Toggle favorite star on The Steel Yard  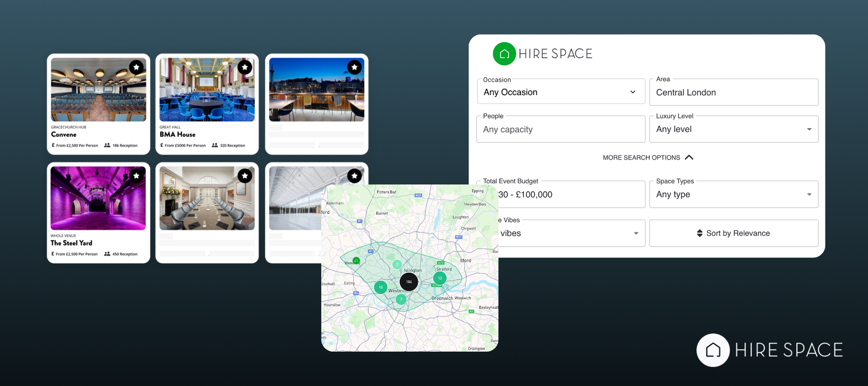(136, 176)
